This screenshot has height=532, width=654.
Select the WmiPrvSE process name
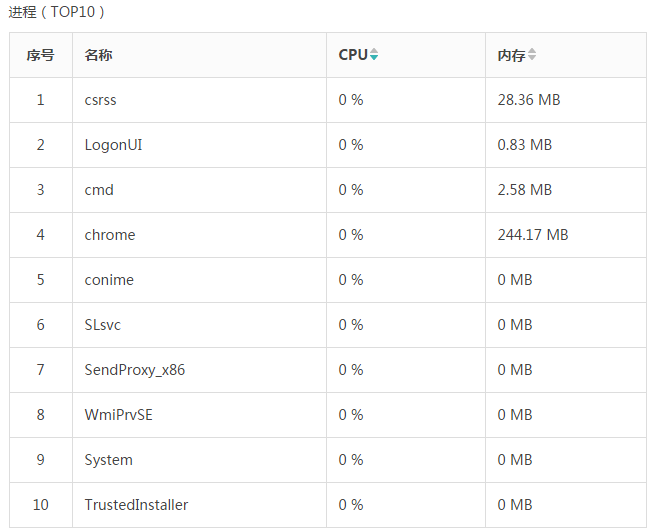pos(119,415)
